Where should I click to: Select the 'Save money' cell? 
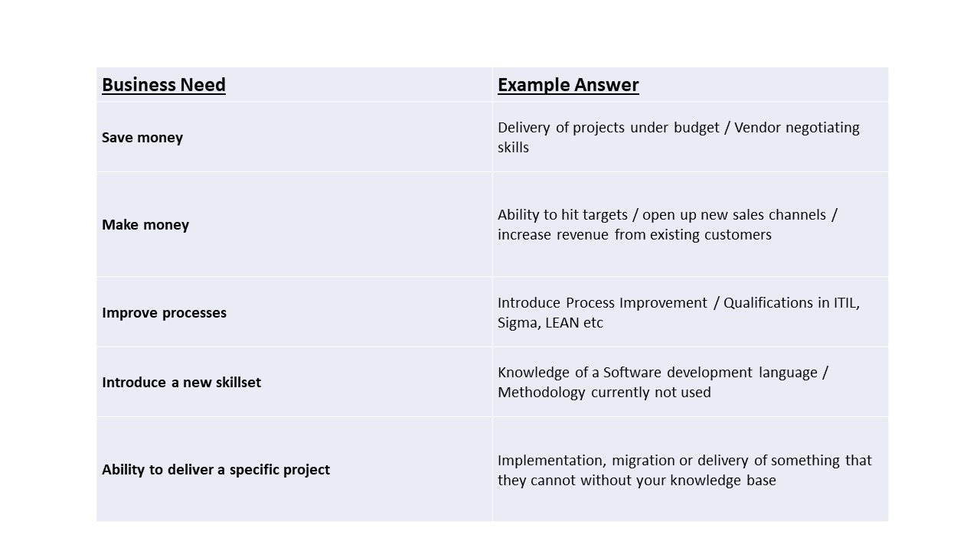(294, 137)
